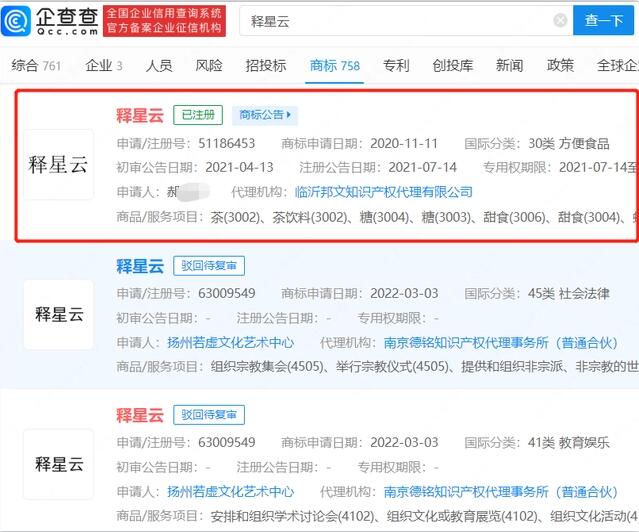
Task: Select the 商标 758 tab
Action: click(x=335, y=65)
